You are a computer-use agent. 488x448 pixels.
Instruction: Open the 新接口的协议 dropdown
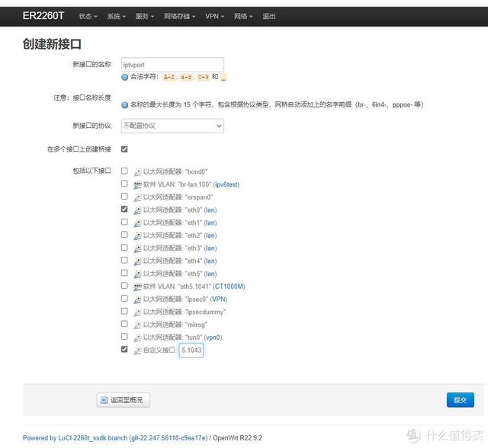172,126
